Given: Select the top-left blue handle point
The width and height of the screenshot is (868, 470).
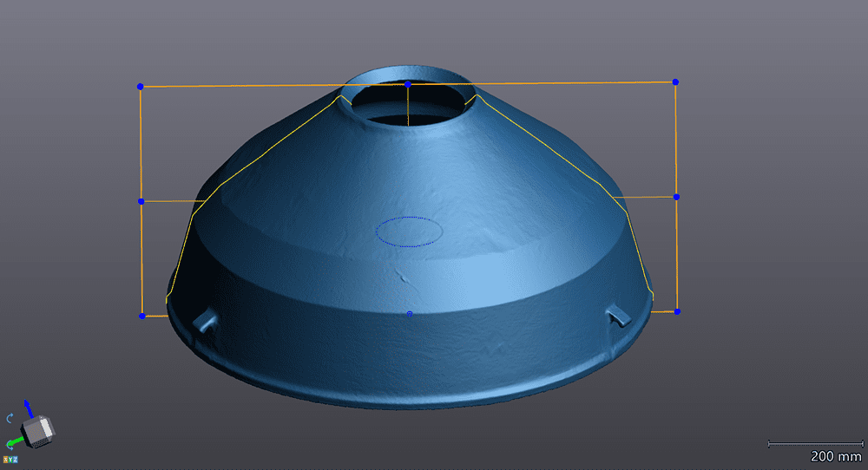Looking at the screenshot, I should [x=140, y=87].
